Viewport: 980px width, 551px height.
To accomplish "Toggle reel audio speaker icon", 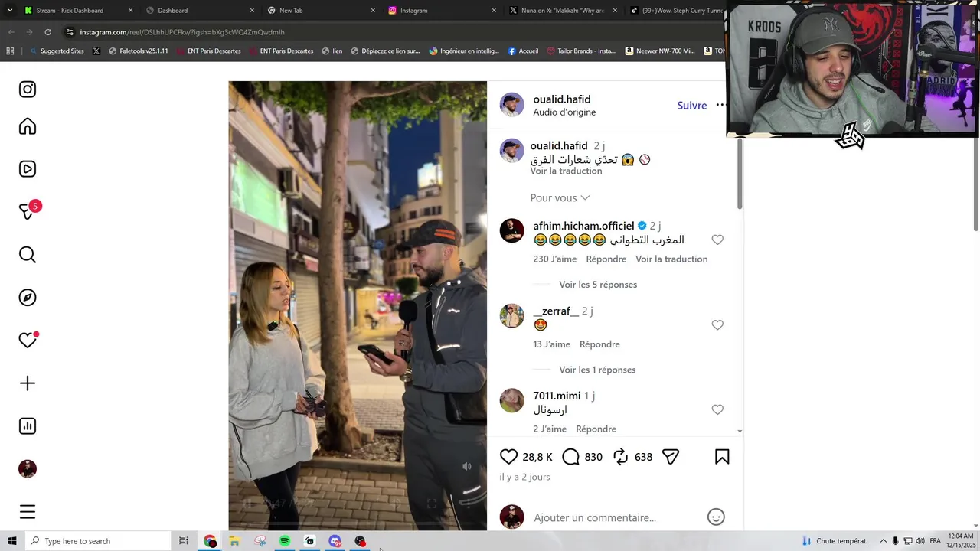I will coord(466,466).
